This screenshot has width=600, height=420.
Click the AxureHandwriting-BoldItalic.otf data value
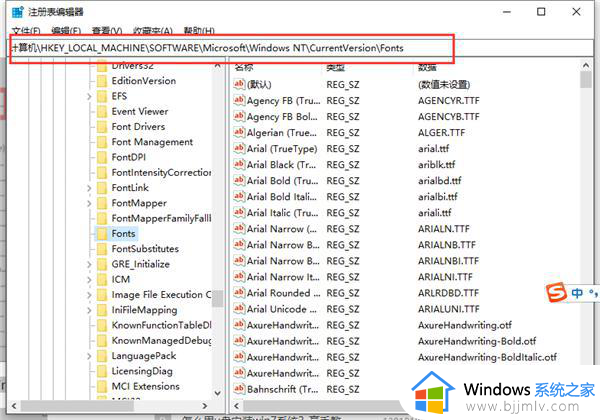[x=488, y=357]
